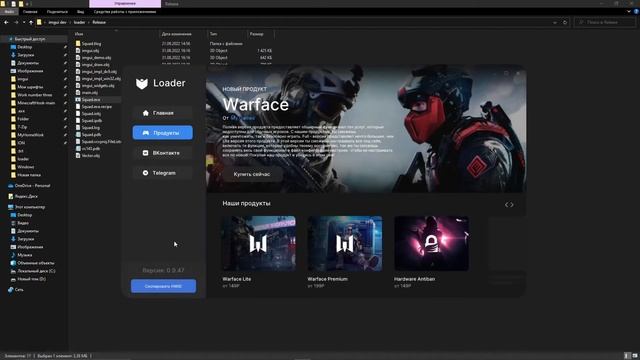The width and height of the screenshot is (640, 360).
Task: Switch Explorer to details view icon
Action: point(627,356)
